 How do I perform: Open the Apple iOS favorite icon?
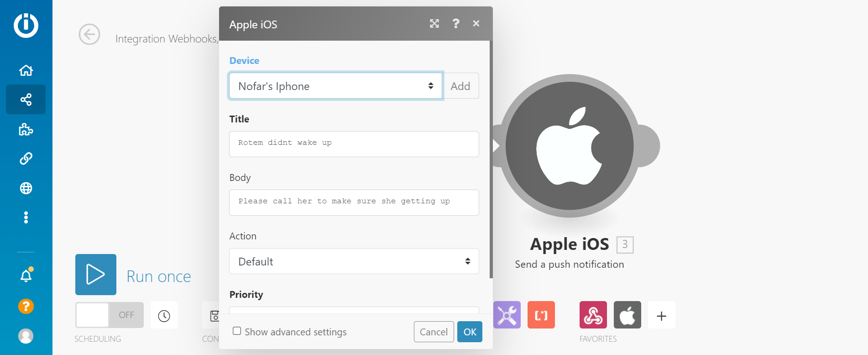627,315
